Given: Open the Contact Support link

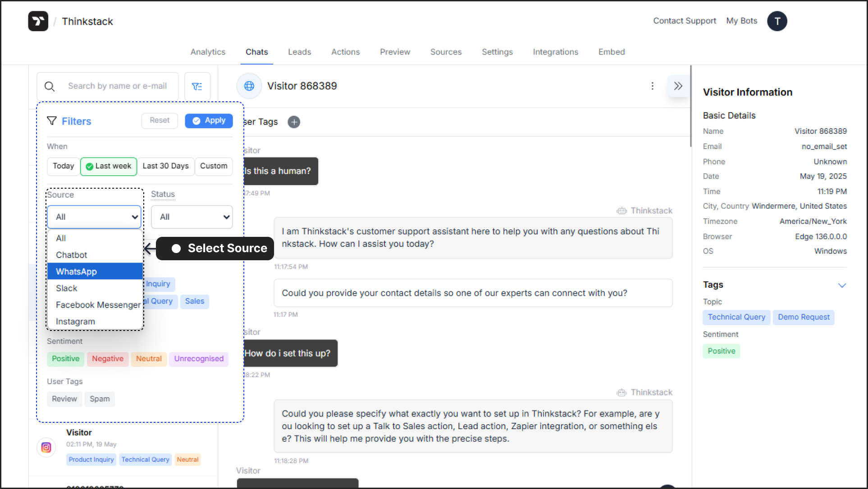Looking at the screenshot, I should point(685,21).
